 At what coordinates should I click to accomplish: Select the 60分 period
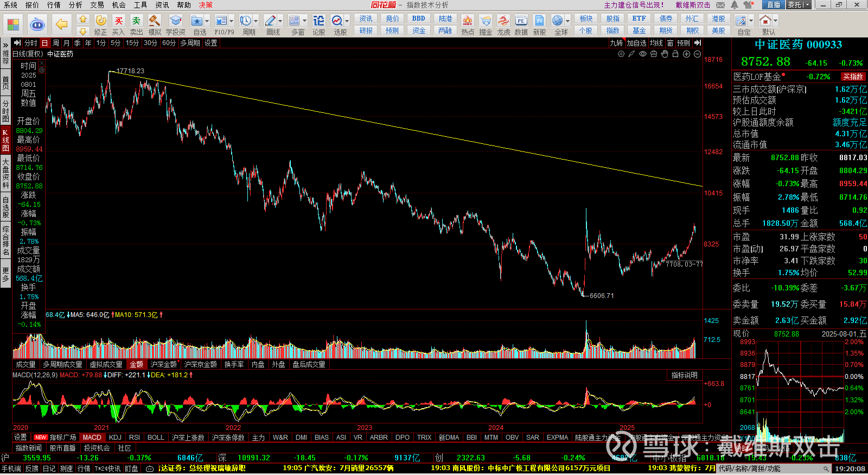point(169,43)
